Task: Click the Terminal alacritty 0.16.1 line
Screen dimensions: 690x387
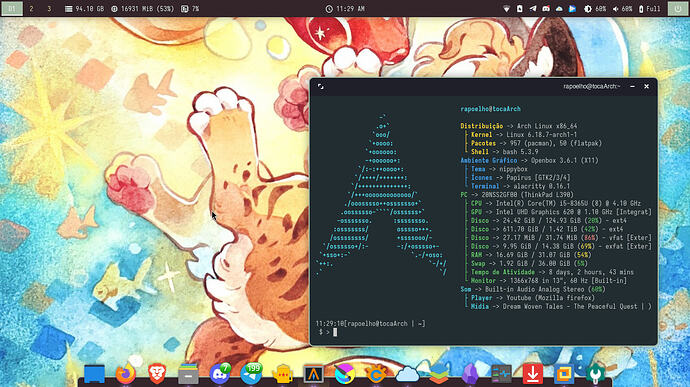Action: [520, 186]
